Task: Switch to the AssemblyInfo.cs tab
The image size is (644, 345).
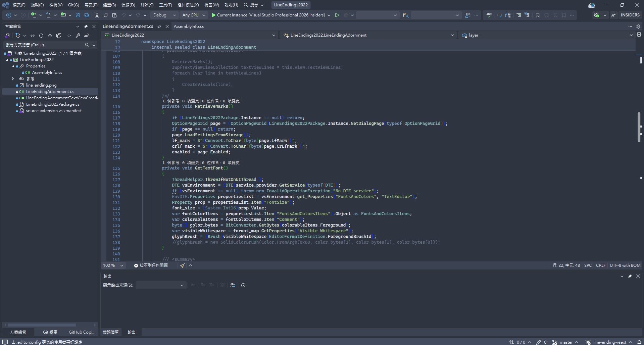Action: (190, 27)
